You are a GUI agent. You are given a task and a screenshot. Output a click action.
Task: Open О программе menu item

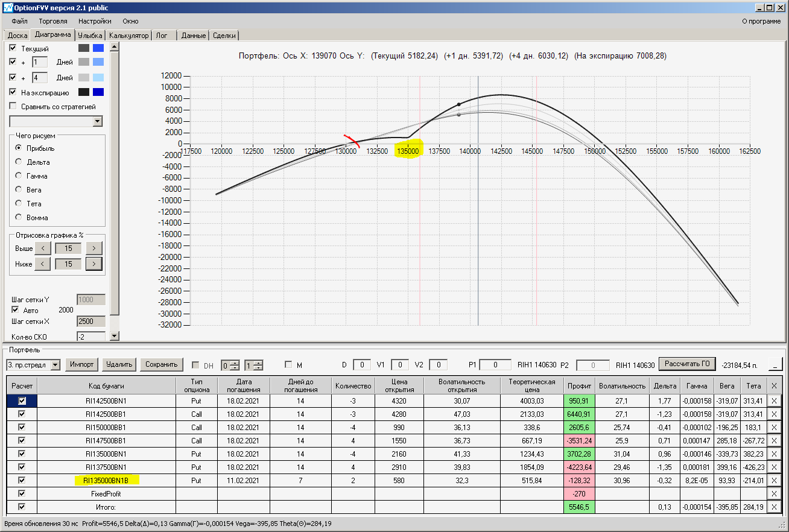pyautogui.click(x=761, y=21)
